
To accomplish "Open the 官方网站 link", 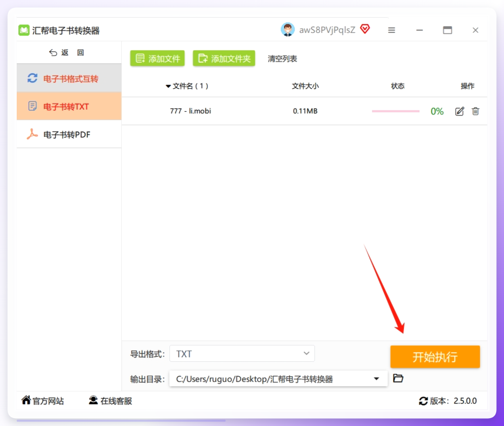I will [43, 400].
